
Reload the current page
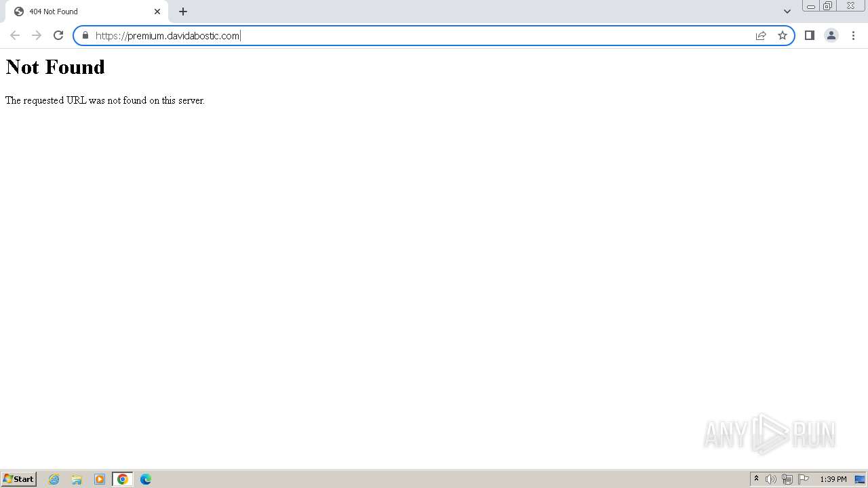58,35
